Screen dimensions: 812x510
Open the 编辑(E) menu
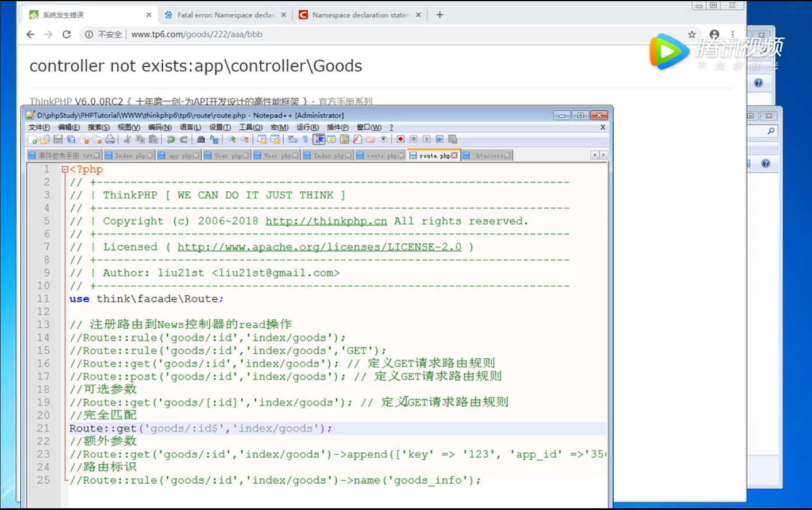tap(69, 127)
